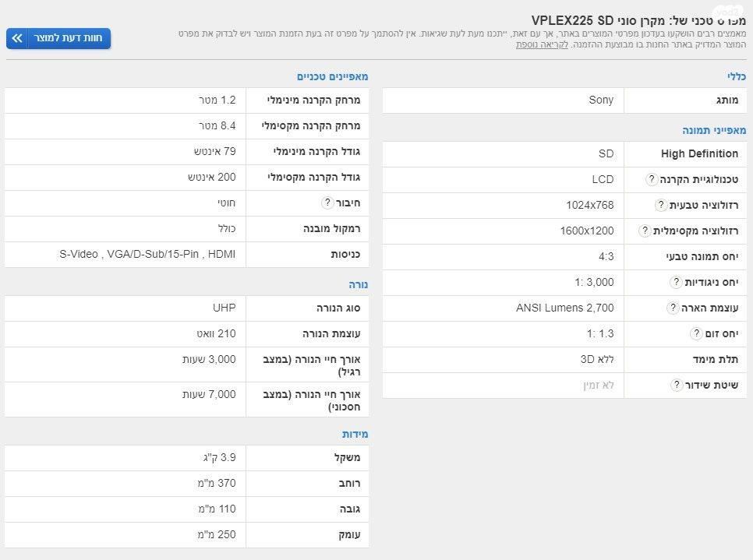Click the High Definition row label
Image resolution: width=753 pixels, height=560 pixels.
pyautogui.click(x=698, y=154)
